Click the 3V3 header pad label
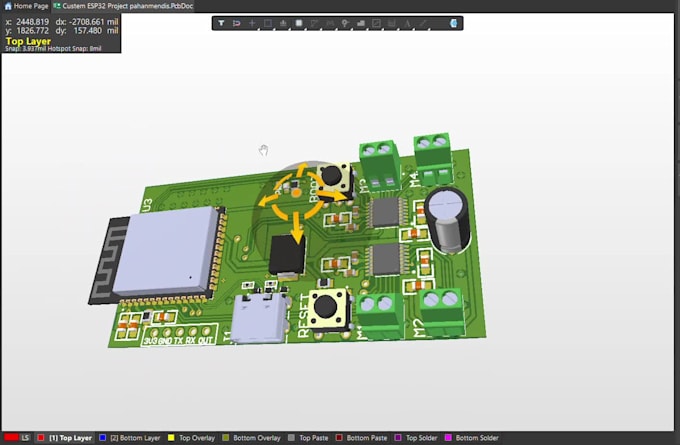Viewport: 680px width, 445px height. coord(150,341)
